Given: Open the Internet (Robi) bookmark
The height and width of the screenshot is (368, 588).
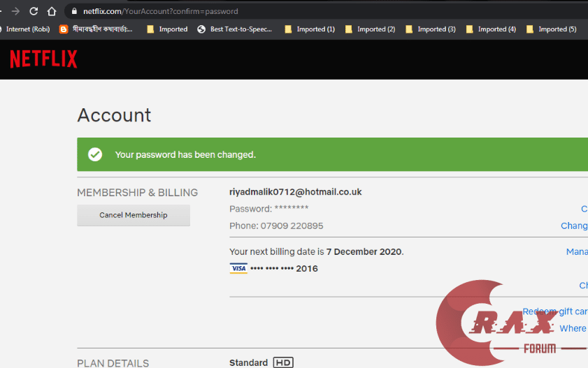Looking at the screenshot, I should tap(25, 29).
